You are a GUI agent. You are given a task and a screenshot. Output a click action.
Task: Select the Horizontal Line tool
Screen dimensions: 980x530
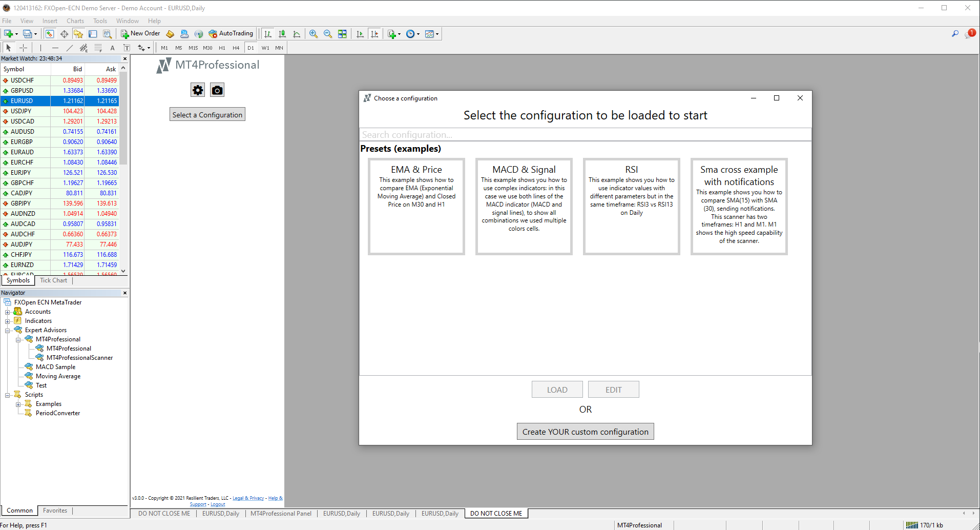point(55,48)
